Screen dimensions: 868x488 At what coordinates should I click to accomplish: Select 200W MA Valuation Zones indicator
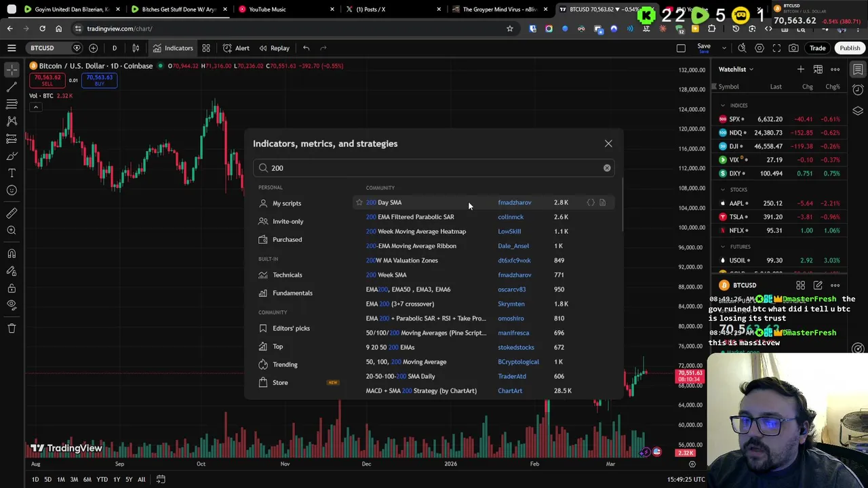pyautogui.click(x=401, y=260)
